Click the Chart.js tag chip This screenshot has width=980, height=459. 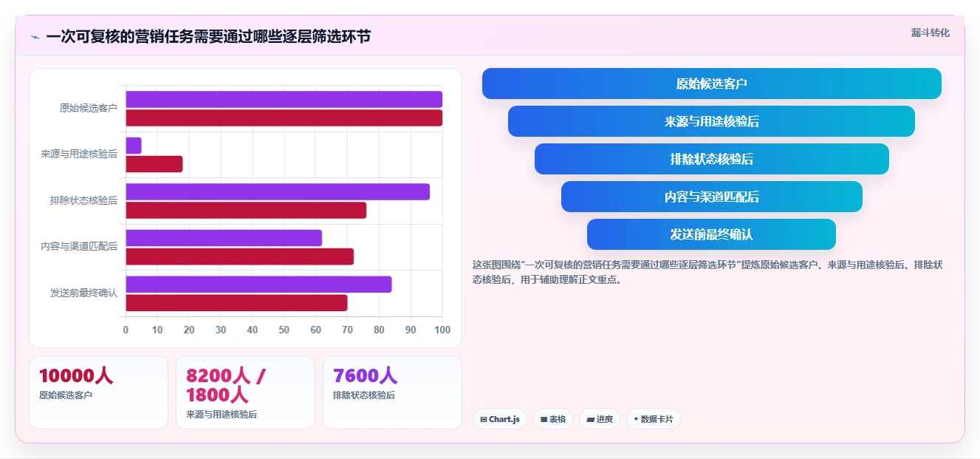click(500, 419)
